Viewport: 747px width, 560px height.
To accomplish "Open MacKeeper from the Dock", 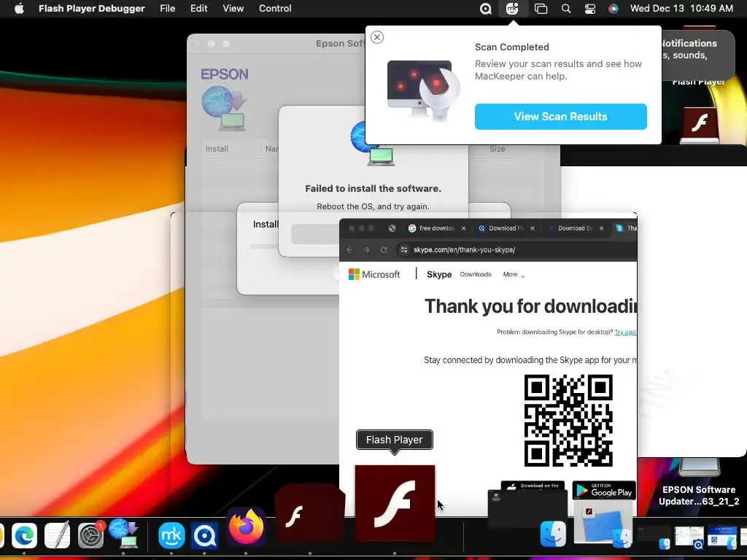I will (x=171, y=536).
